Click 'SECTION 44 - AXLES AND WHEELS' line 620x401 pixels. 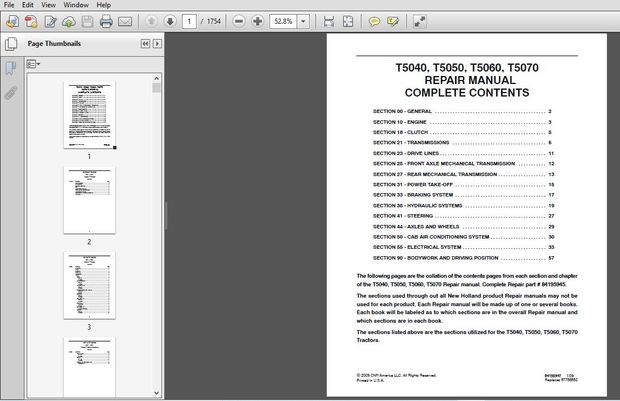point(463,227)
